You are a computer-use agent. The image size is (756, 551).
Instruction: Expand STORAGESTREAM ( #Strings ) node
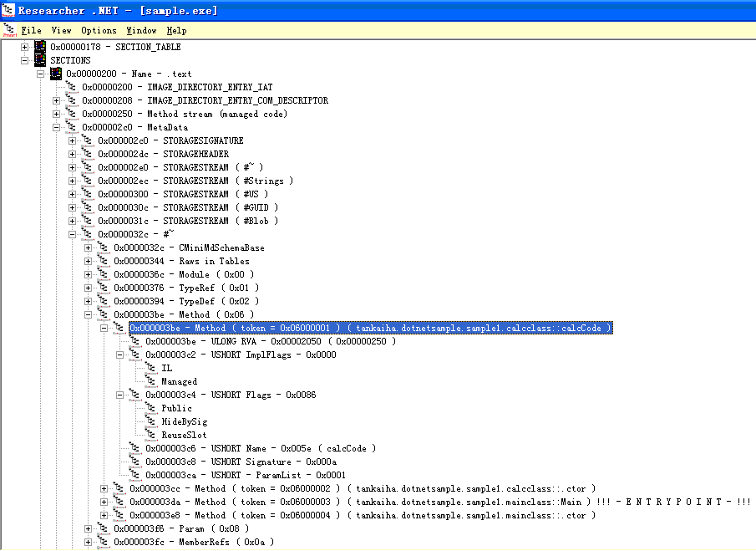[73, 181]
